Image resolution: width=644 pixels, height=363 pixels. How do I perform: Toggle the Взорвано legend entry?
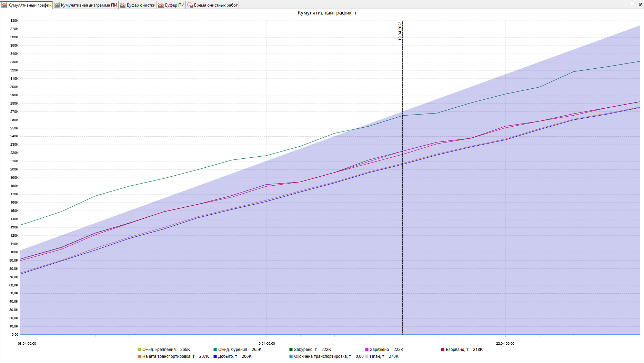click(x=462, y=350)
